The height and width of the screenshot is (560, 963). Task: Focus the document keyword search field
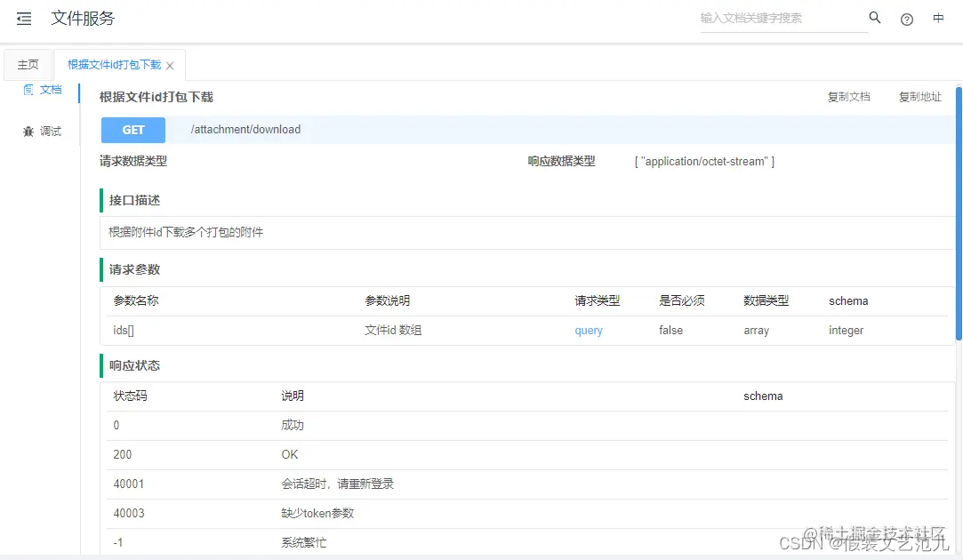[x=783, y=19]
